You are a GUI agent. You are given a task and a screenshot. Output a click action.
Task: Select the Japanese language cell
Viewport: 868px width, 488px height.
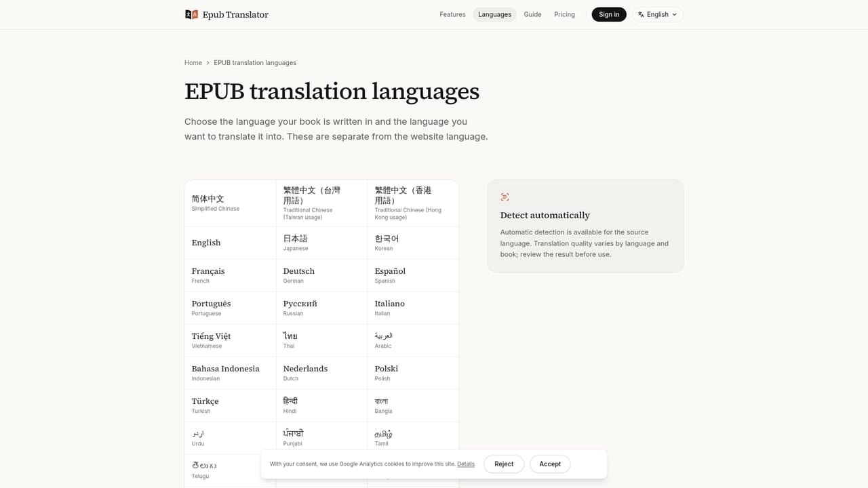[321, 243]
